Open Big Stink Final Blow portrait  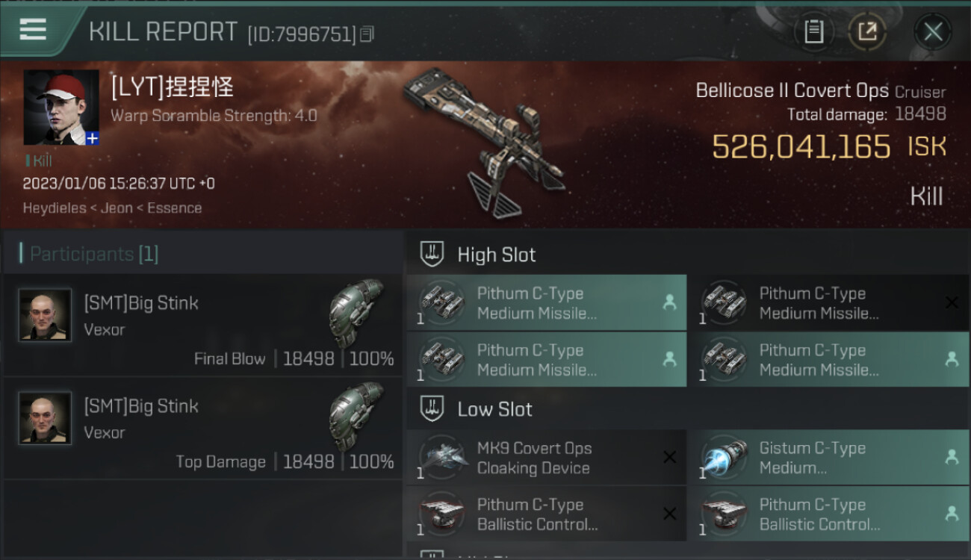click(x=45, y=315)
